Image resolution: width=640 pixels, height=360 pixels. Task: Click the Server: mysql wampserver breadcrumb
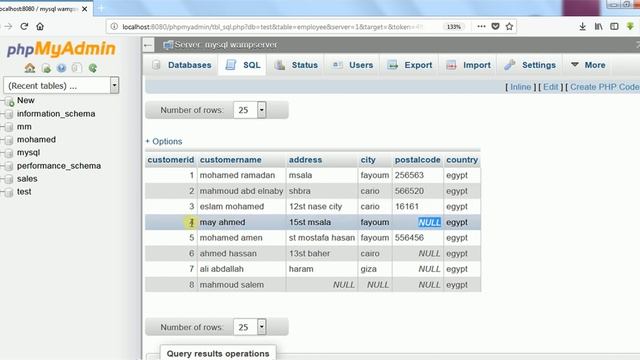tap(225, 44)
